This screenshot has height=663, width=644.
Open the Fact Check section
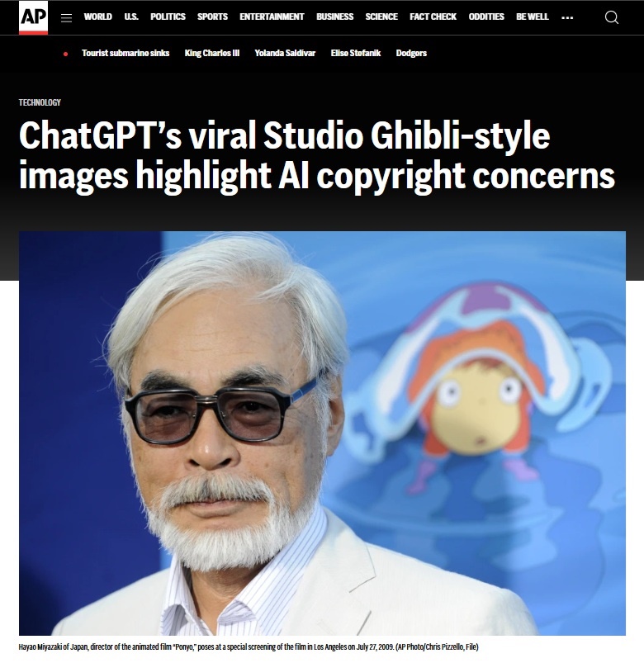click(433, 17)
